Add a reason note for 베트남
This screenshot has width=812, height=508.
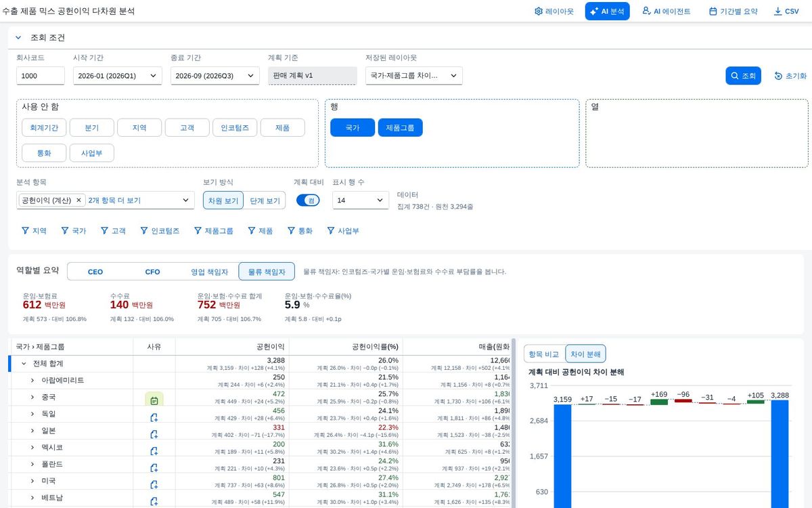click(154, 501)
